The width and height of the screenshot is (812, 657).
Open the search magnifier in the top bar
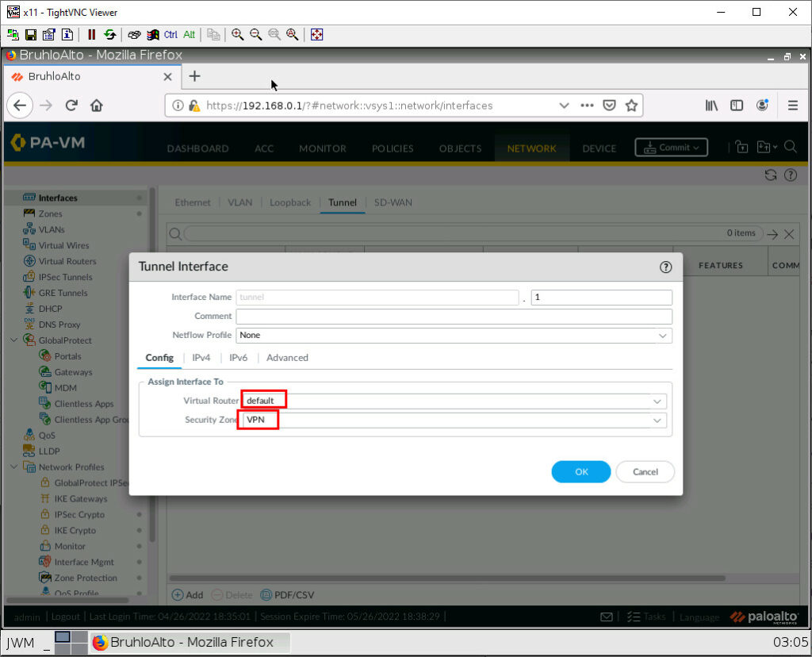791,148
